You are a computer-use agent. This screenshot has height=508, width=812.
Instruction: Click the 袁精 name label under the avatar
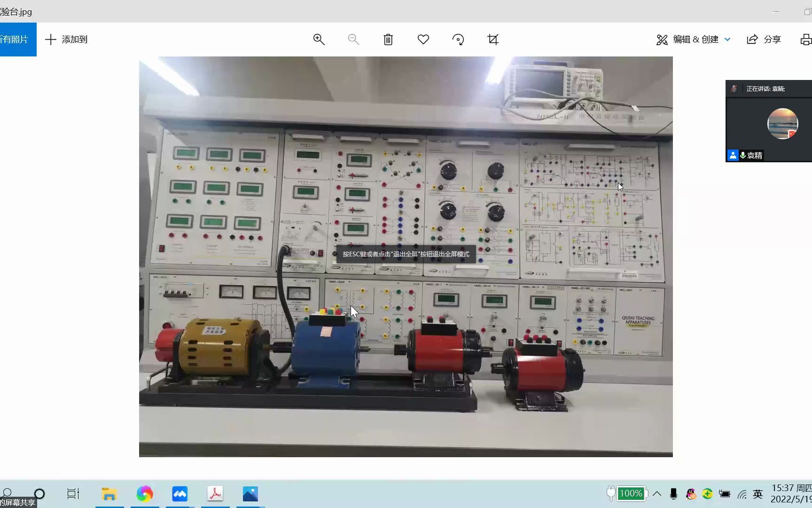(755, 155)
